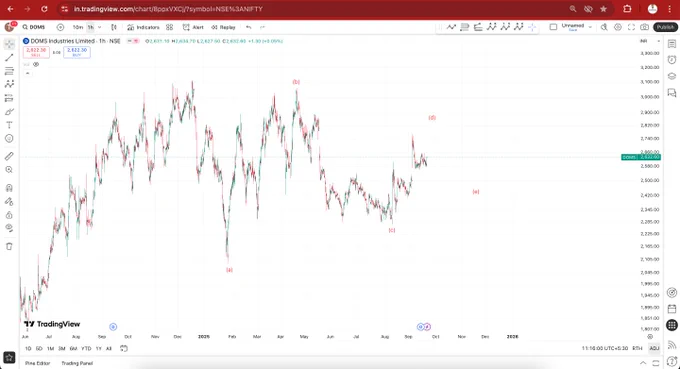Viewport: 680px width, 369px height.
Task: Toggle lock all drawings
Action: 9,215
